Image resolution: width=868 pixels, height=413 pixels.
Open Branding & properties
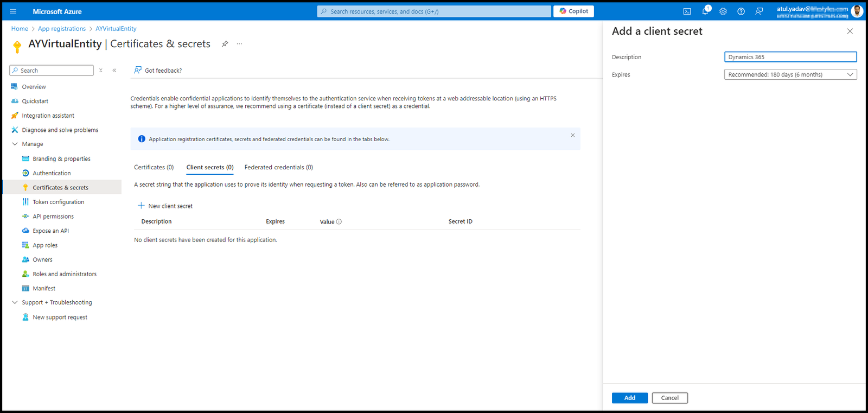click(x=62, y=158)
